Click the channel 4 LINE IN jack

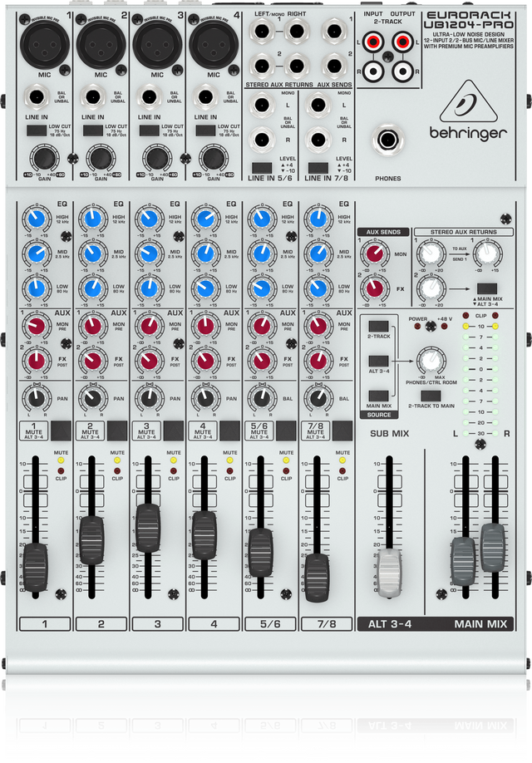203,100
